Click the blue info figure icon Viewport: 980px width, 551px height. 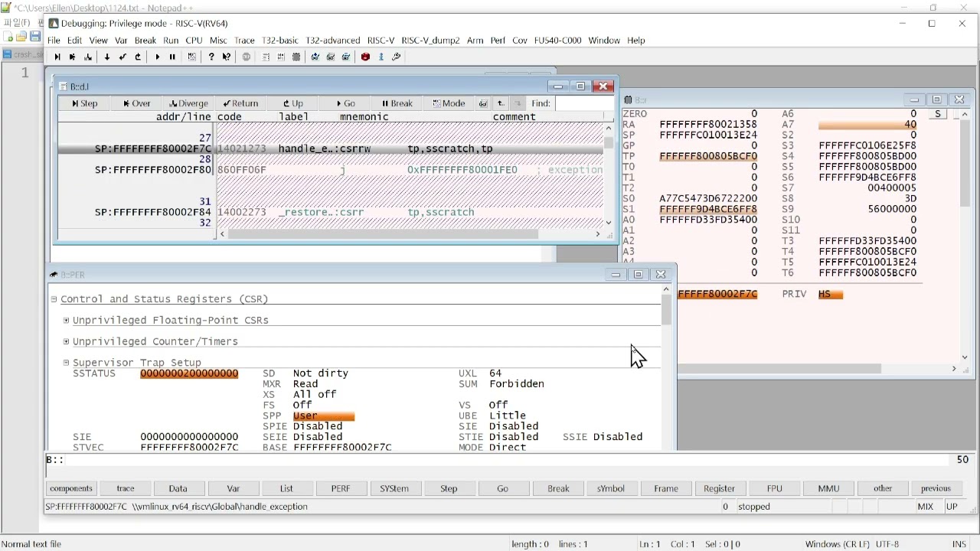tap(381, 57)
